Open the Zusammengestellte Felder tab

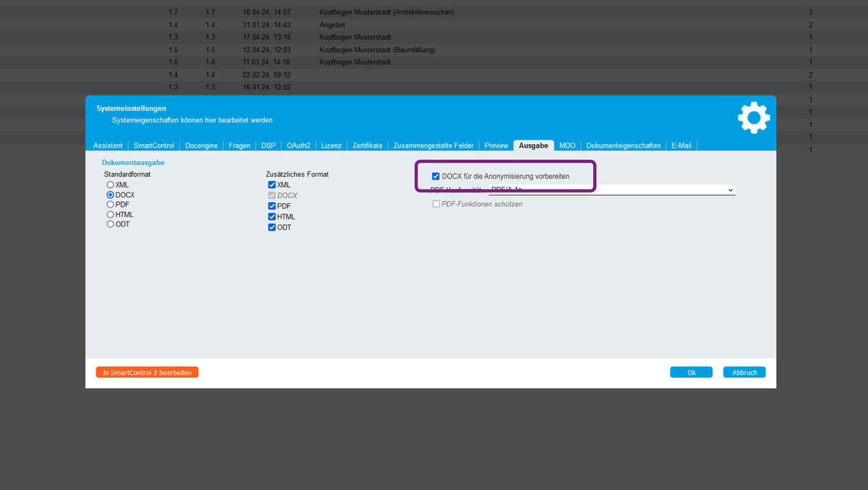[433, 145]
